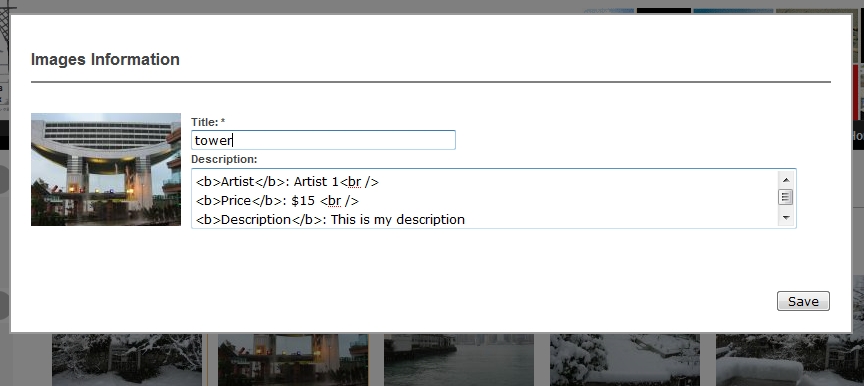The image size is (864, 386).
Task: Click the "Description:" field label
Action: [x=224, y=159]
